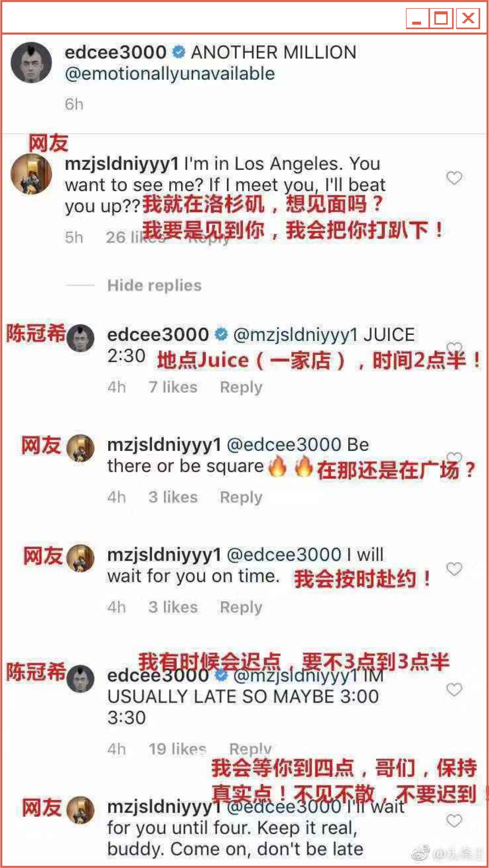Image resolution: width=489 pixels, height=868 pixels.
Task: Collapse thread with Hide replies
Action: coord(154,286)
